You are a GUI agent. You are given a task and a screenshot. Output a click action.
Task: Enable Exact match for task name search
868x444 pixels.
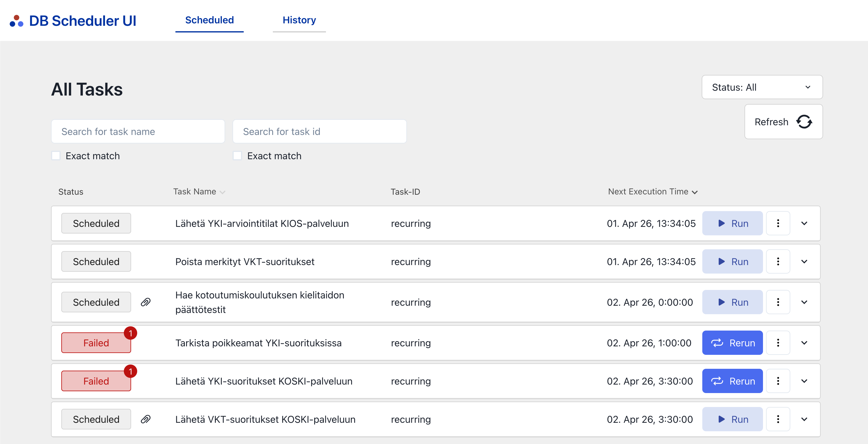point(56,156)
